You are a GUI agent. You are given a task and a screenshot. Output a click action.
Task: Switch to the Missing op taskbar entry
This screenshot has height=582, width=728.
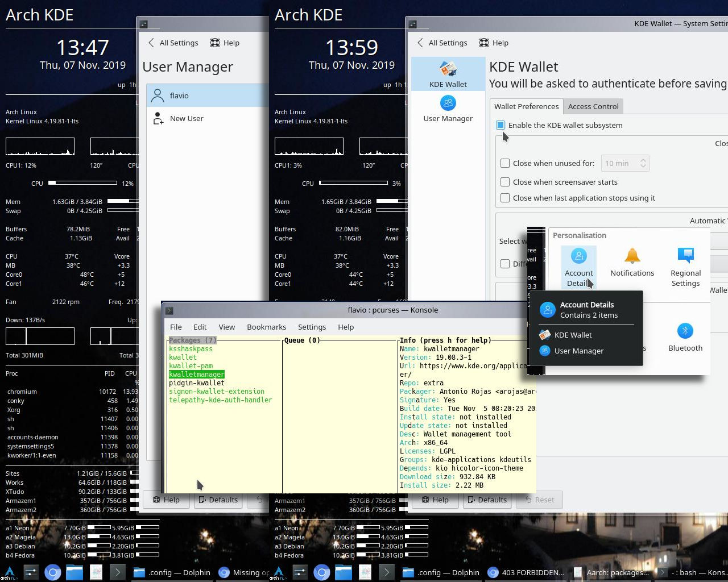pyautogui.click(x=243, y=572)
